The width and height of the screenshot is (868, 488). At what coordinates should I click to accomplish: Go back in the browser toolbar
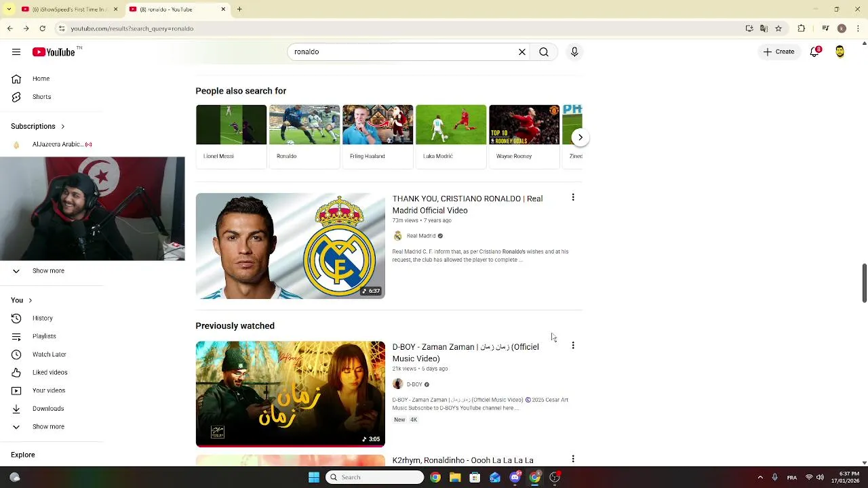[9, 28]
